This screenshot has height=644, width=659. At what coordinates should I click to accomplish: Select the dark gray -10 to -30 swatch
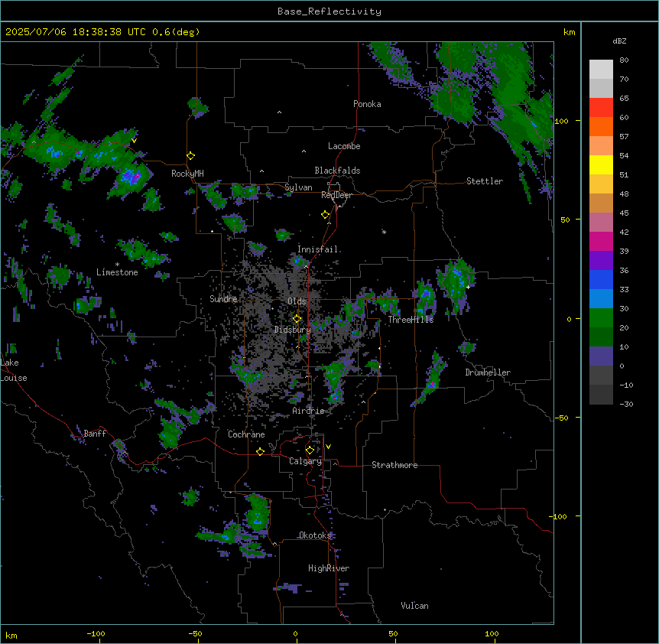click(x=601, y=395)
